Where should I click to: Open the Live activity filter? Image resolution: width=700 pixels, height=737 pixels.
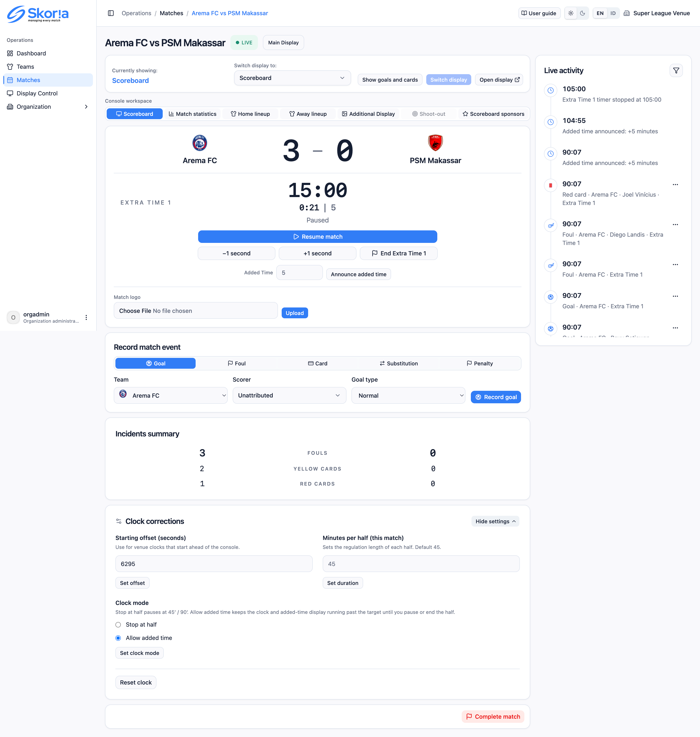676,71
